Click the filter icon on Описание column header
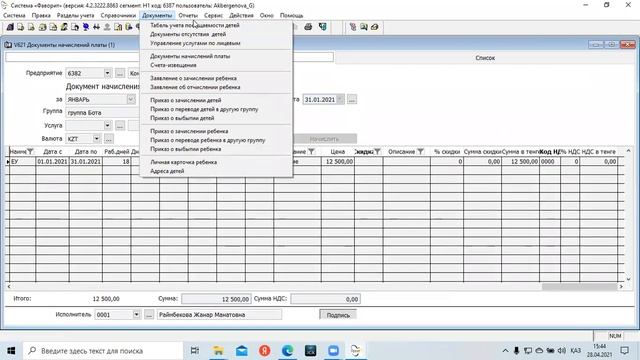Image resolution: width=640 pixels, height=360 pixels. [420, 151]
